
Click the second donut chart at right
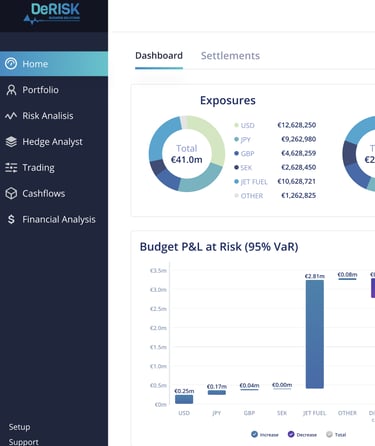359,154
